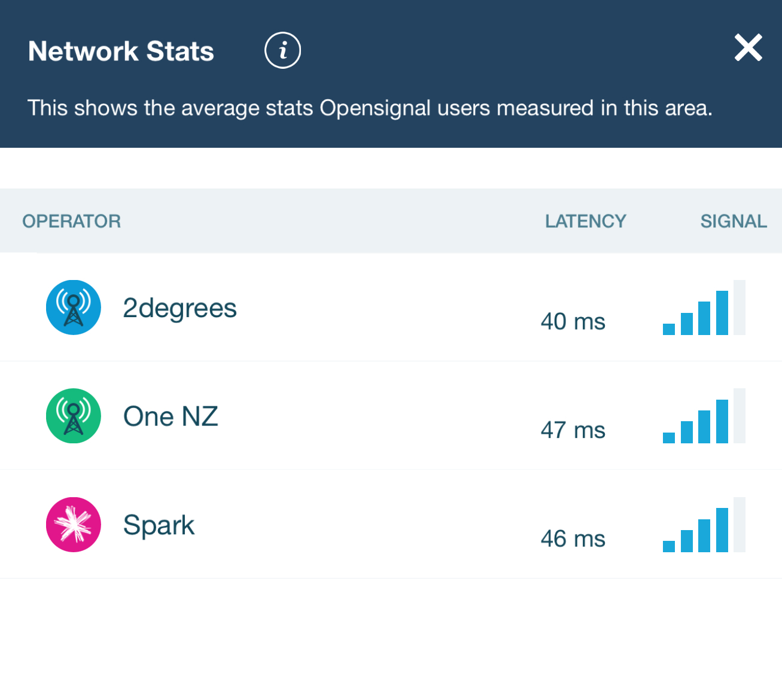The height and width of the screenshot is (700, 782).
Task: Click the 46 ms latency value
Action: pyautogui.click(x=573, y=539)
